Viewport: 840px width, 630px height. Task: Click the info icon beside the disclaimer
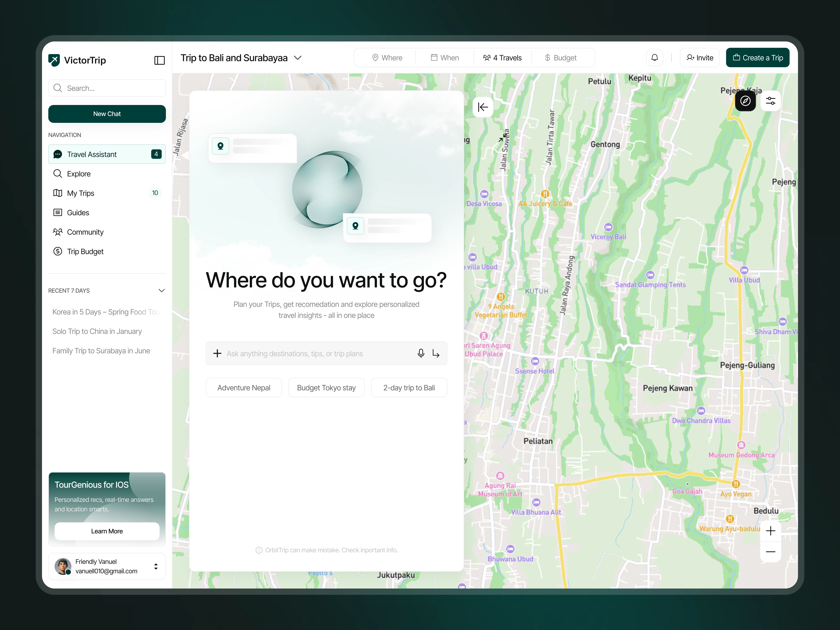(x=259, y=550)
